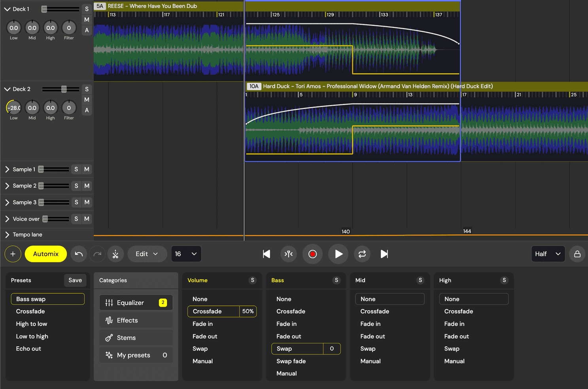Click the lock icon

pos(577,254)
